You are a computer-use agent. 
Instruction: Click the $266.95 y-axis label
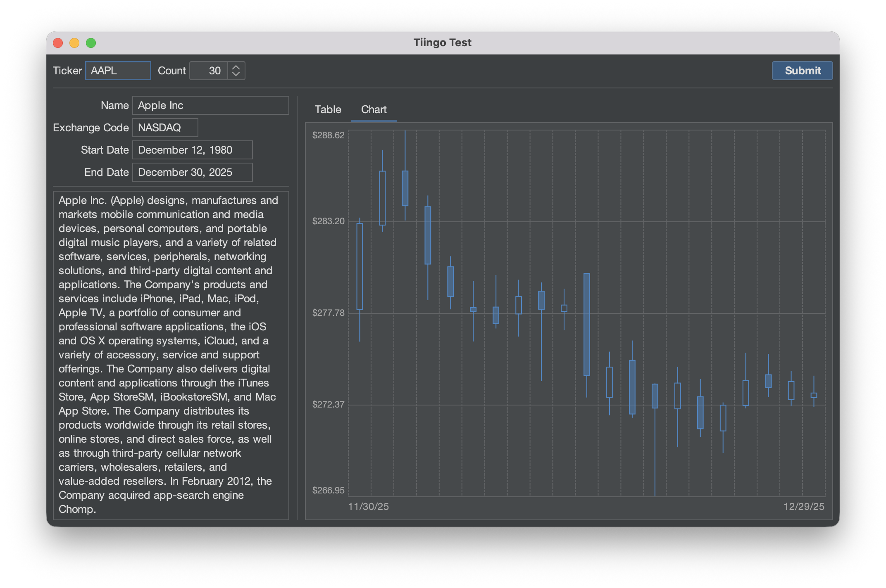point(328,490)
